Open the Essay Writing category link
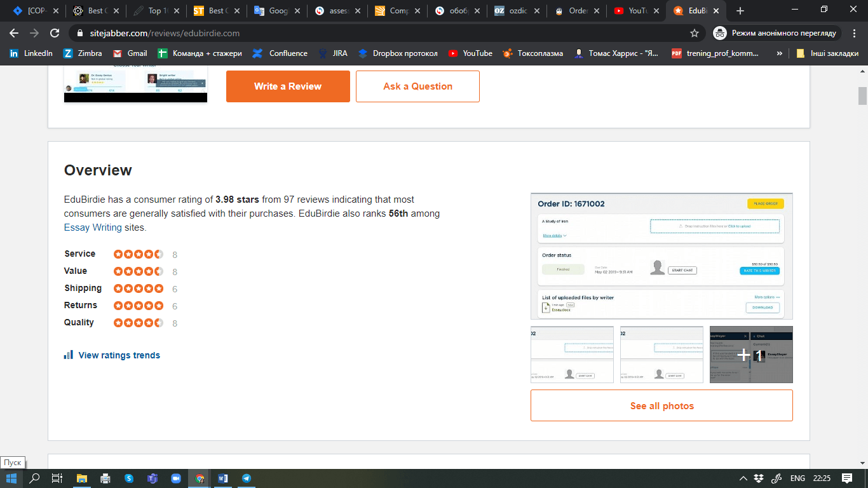This screenshot has width=868, height=488. (x=93, y=227)
